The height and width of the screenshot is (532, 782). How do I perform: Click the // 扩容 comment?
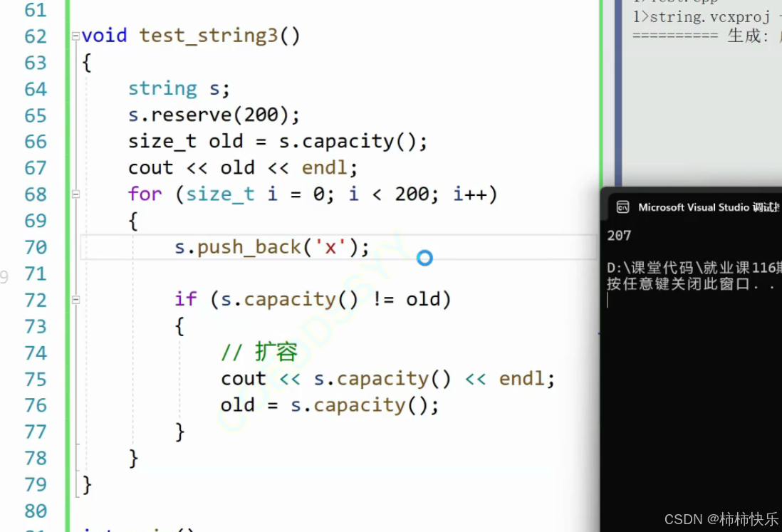point(259,353)
